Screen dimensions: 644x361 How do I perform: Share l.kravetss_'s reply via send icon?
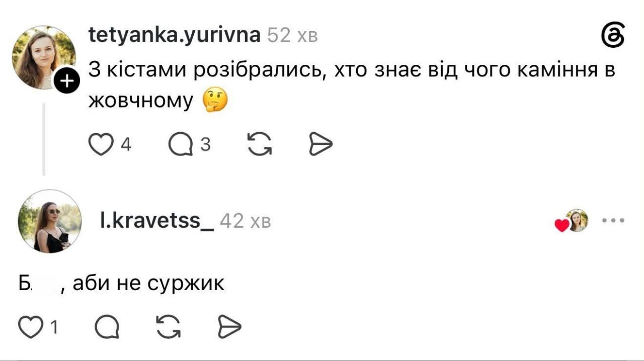coord(229,328)
